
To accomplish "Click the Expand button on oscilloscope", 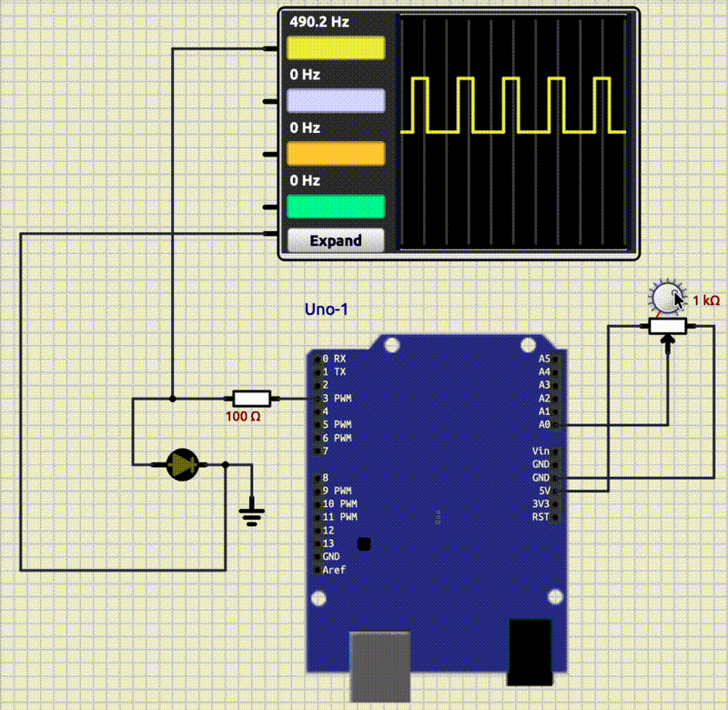I will click(336, 241).
